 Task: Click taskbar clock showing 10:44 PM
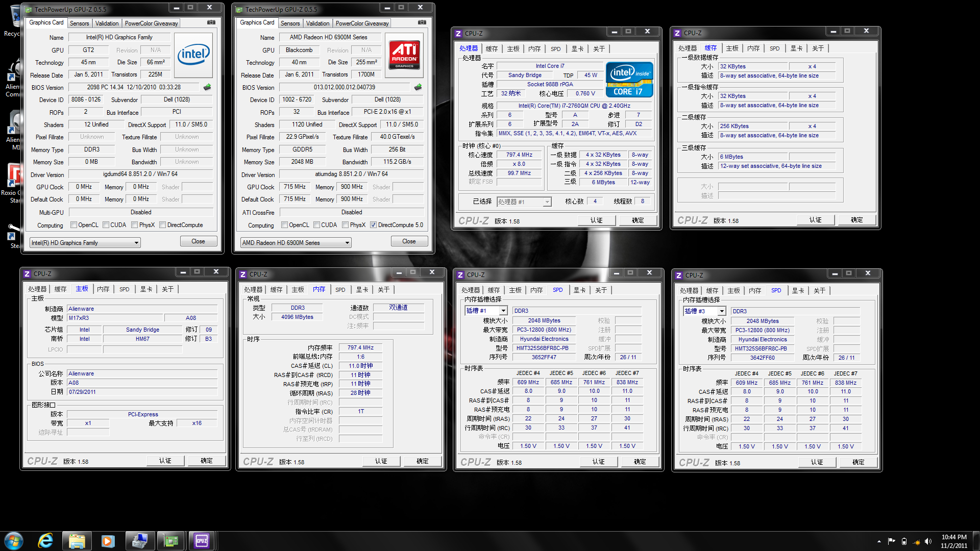point(954,541)
